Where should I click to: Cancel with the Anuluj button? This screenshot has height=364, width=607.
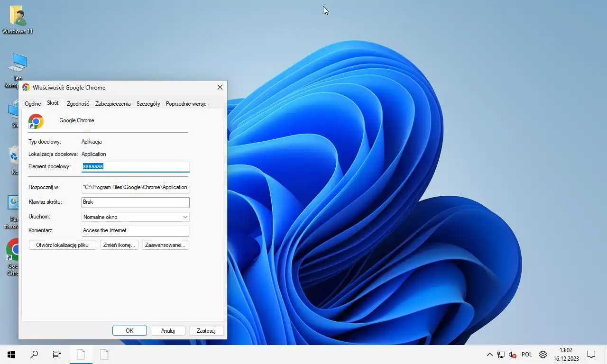coord(168,331)
